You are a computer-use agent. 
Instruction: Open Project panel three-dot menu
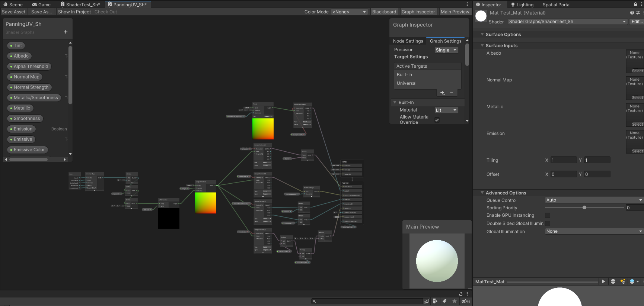point(467,294)
